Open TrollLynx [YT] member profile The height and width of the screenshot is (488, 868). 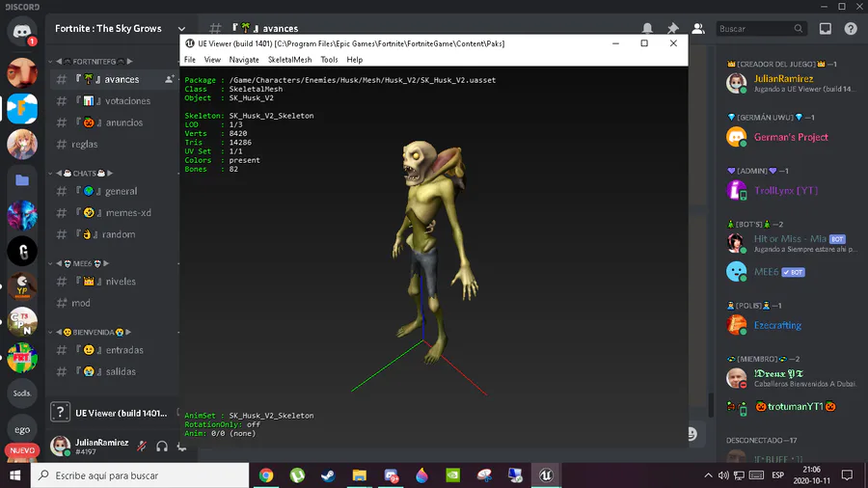tap(792, 190)
